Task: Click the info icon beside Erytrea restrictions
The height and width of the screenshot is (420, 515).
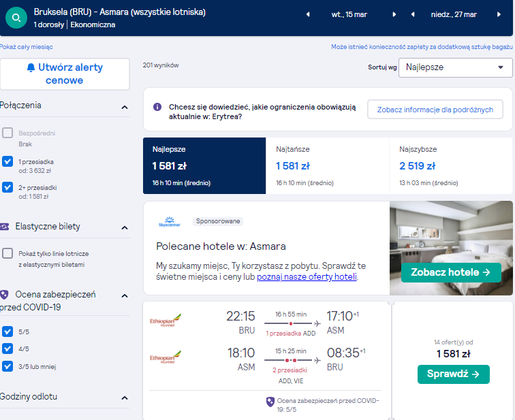Action: pyautogui.click(x=157, y=107)
